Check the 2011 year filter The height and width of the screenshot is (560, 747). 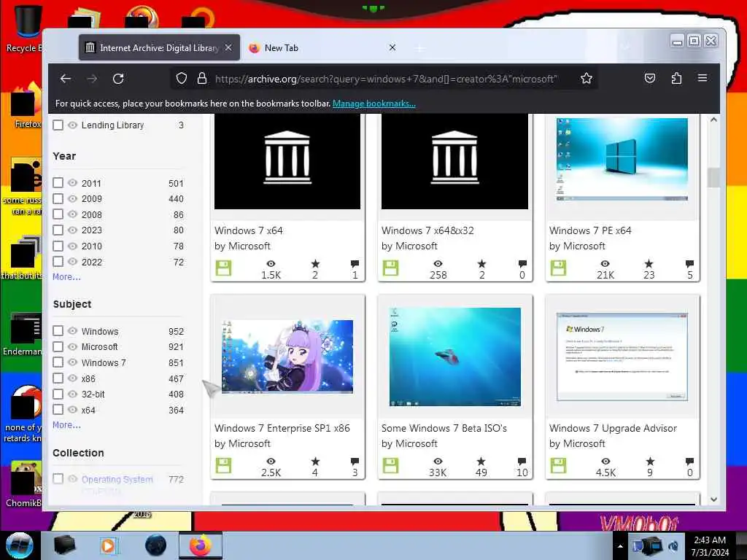tap(58, 183)
